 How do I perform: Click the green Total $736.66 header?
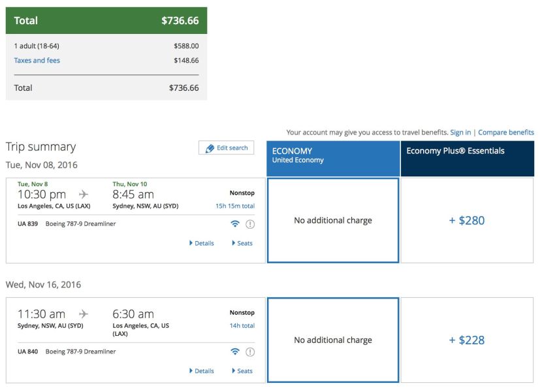(106, 20)
